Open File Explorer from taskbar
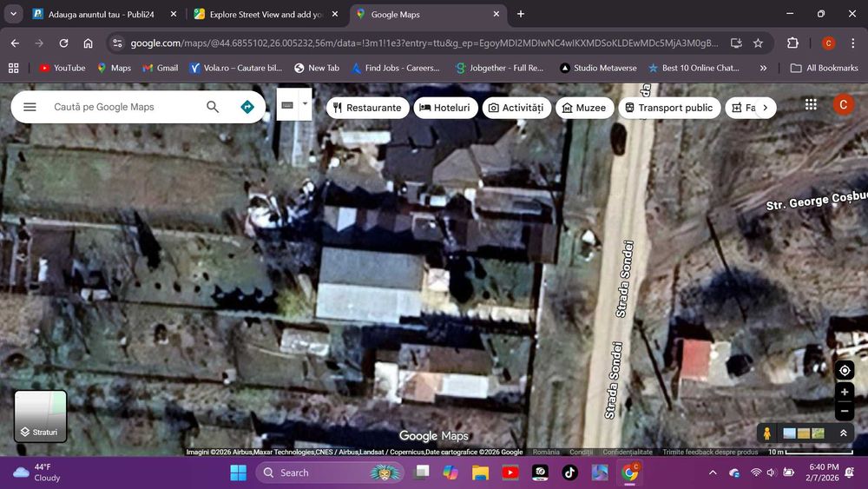 480,472
